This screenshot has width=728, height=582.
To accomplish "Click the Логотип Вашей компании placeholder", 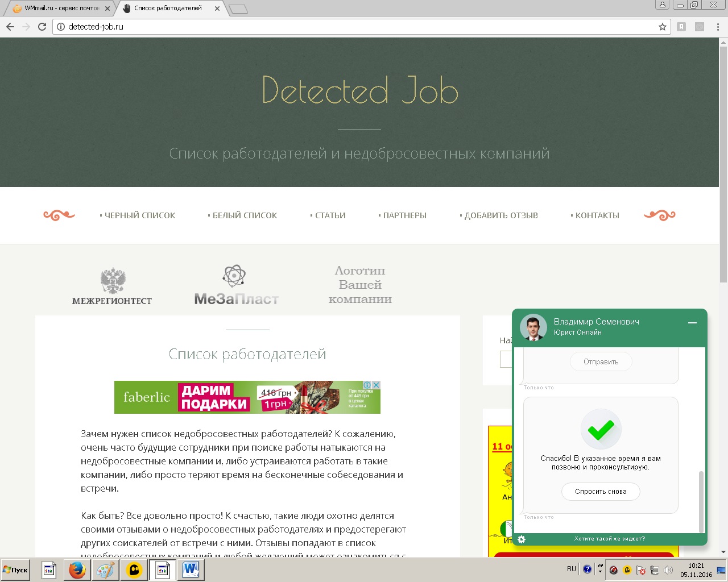I will (x=360, y=285).
